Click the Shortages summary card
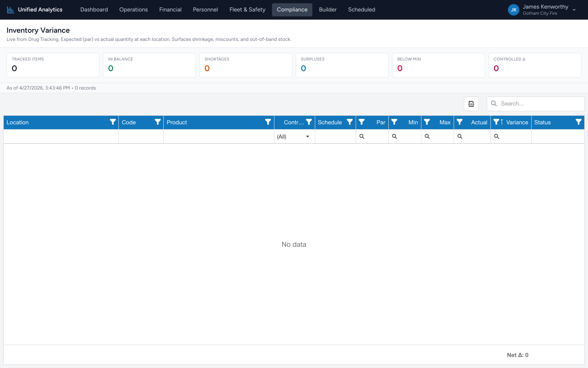 (x=246, y=65)
